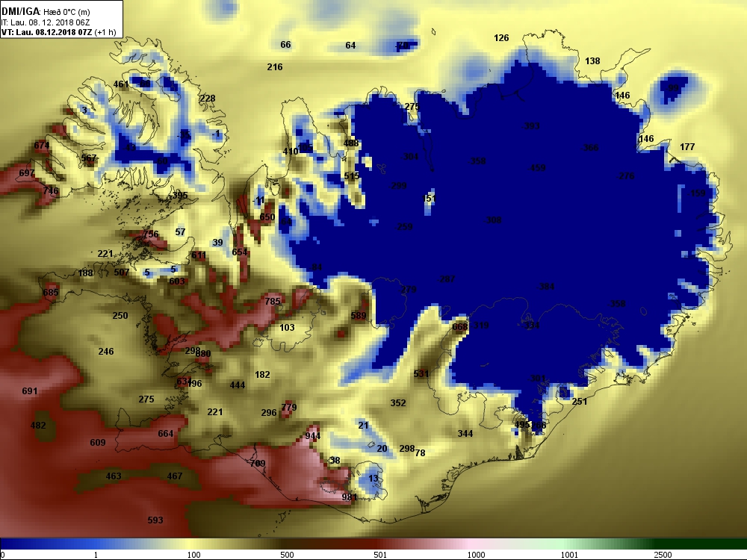Click the value 756 on the map
This screenshot has height=560, width=747.
tap(151, 234)
